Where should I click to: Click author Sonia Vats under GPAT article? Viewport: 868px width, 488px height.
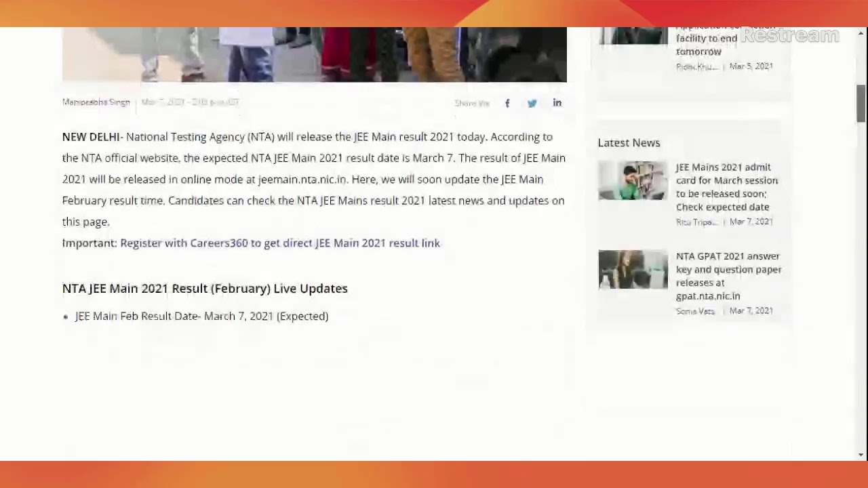pos(695,311)
